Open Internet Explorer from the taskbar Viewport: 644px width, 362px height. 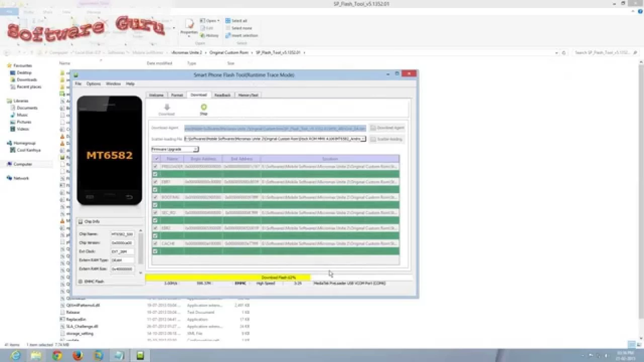[x=16, y=355]
